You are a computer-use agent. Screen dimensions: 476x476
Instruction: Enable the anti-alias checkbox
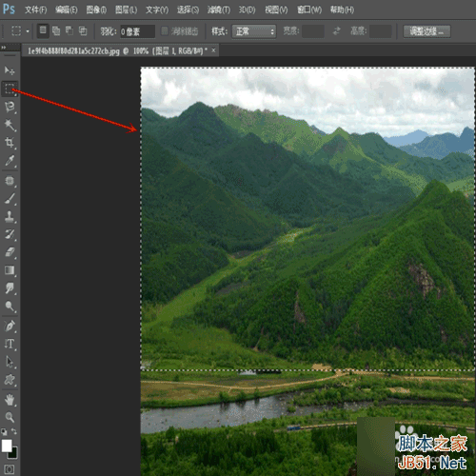pyautogui.click(x=165, y=31)
